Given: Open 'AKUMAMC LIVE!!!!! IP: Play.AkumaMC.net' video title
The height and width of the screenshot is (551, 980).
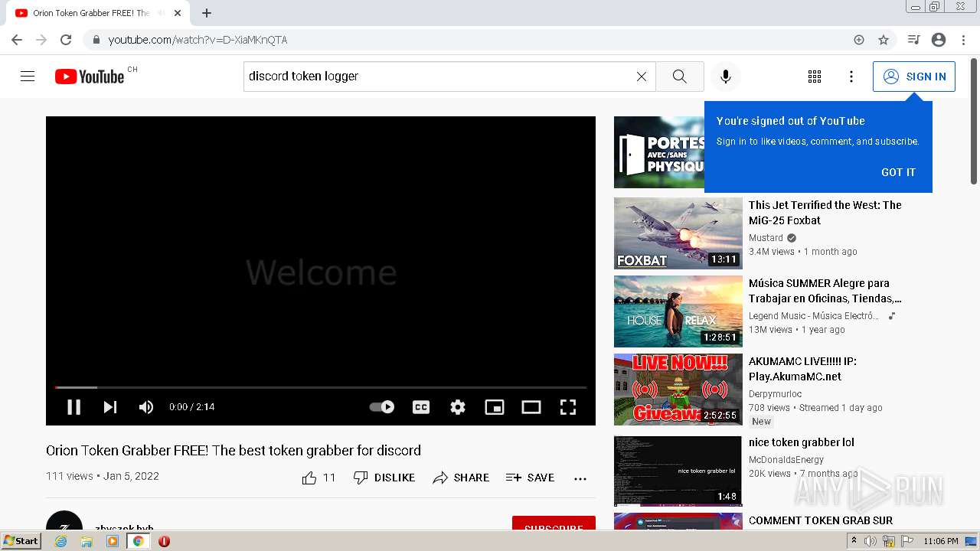Looking at the screenshot, I should point(802,369).
